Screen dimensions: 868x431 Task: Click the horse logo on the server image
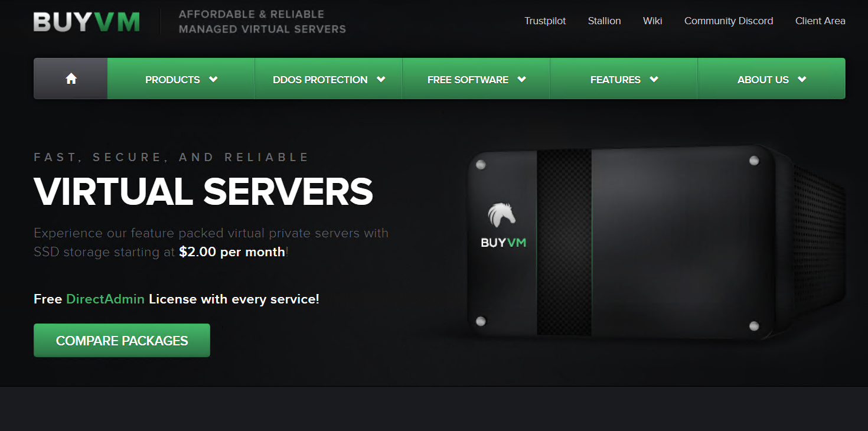[502, 215]
